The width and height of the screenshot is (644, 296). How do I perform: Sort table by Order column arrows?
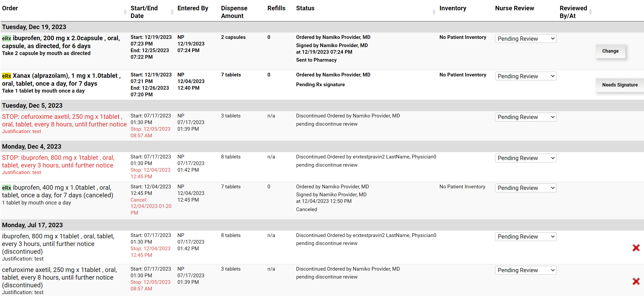pos(125,12)
